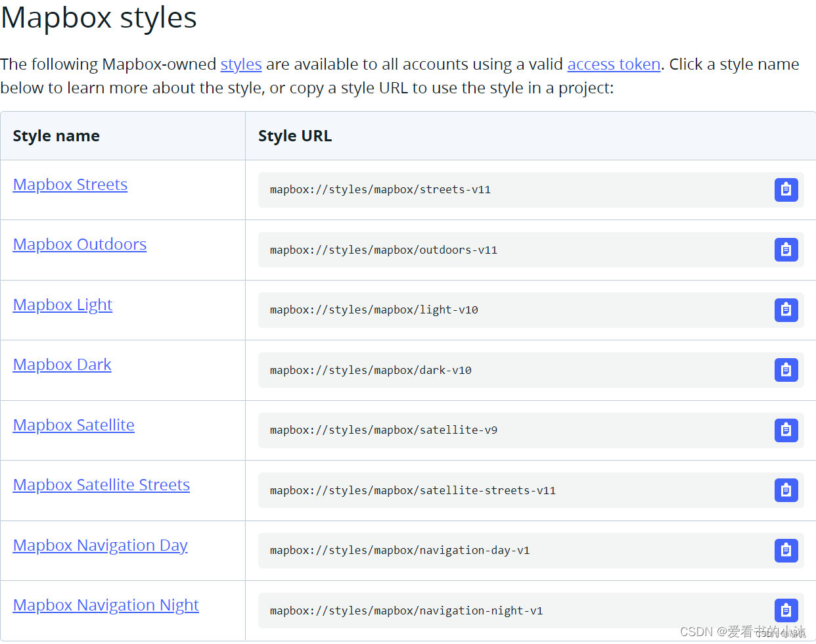Open the Mapbox Outdoors link
This screenshot has height=644, width=816.
(79, 244)
